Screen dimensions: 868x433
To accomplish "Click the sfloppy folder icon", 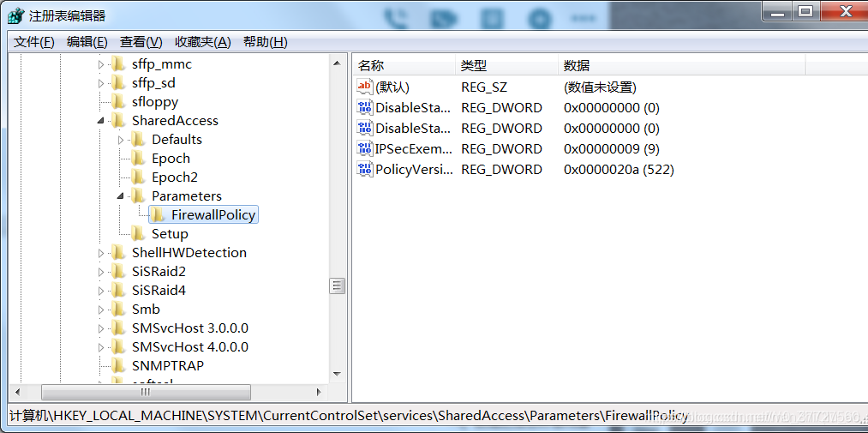I will 118,102.
